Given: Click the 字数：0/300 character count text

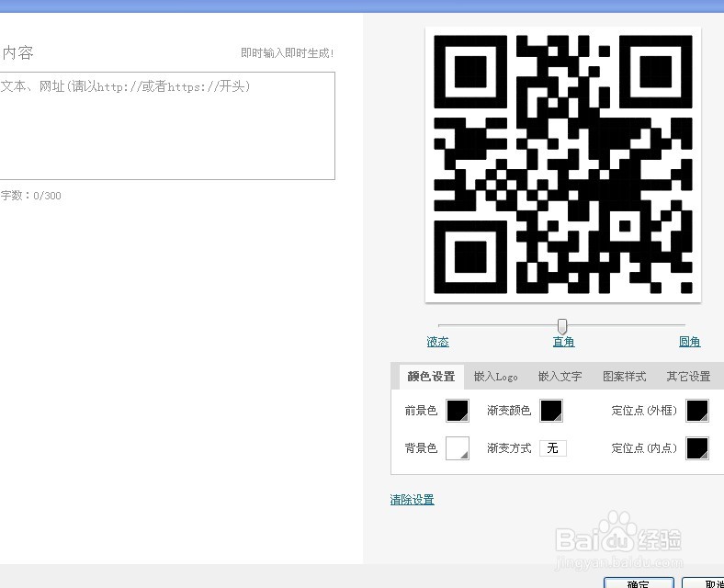Looking at the screenshot, I should click(x=30, y=196).
